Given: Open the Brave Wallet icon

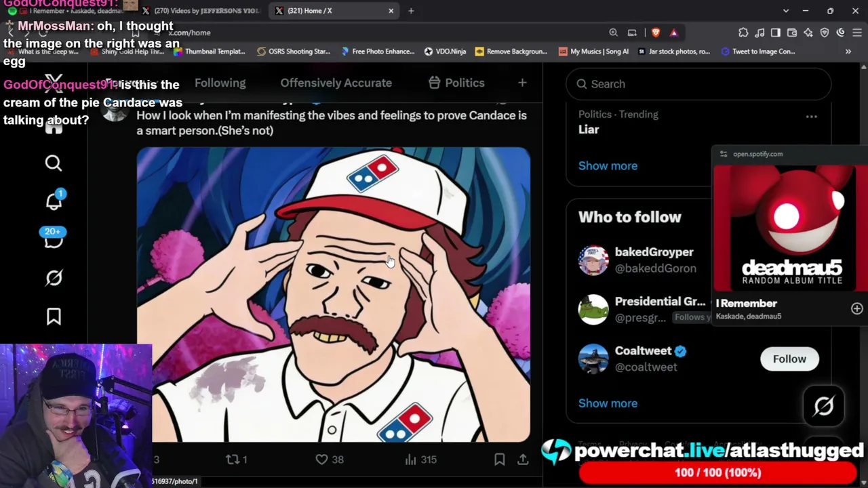Looking at the screenshot, I should point(792,33).
